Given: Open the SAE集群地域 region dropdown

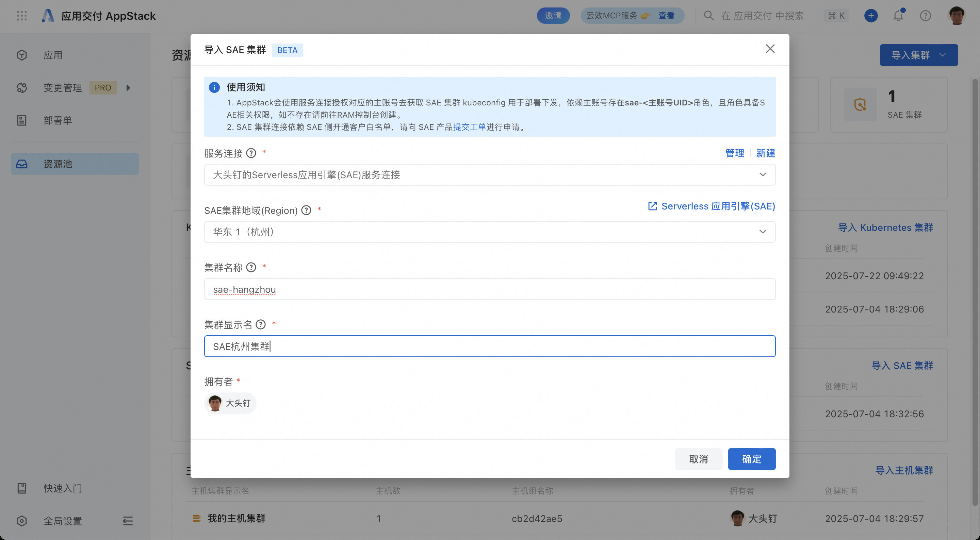Looking at the screenshot, I should point(490,232).
